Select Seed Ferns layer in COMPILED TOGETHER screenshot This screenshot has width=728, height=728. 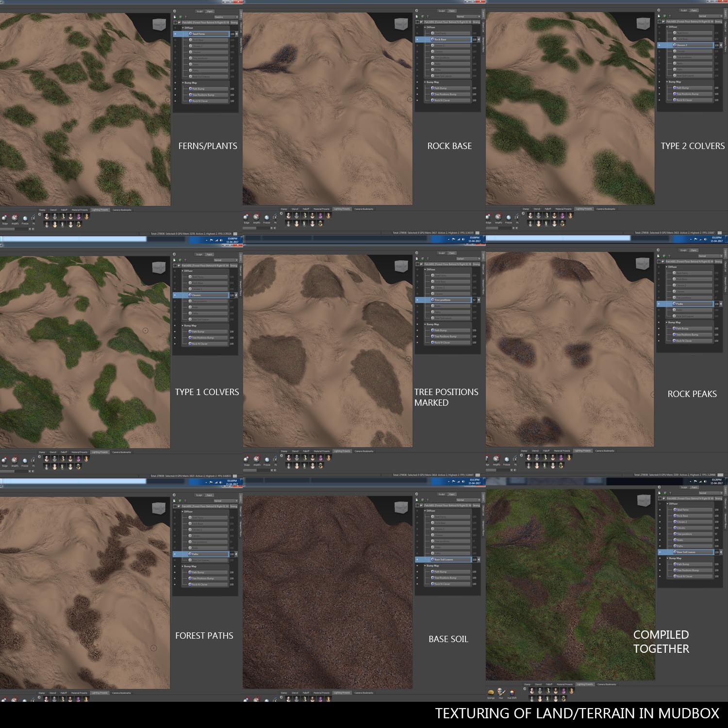(x=693, y=510)
